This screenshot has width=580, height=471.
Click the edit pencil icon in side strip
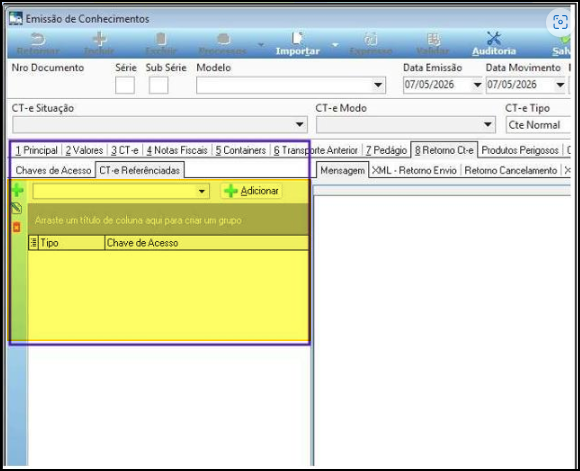17,208
